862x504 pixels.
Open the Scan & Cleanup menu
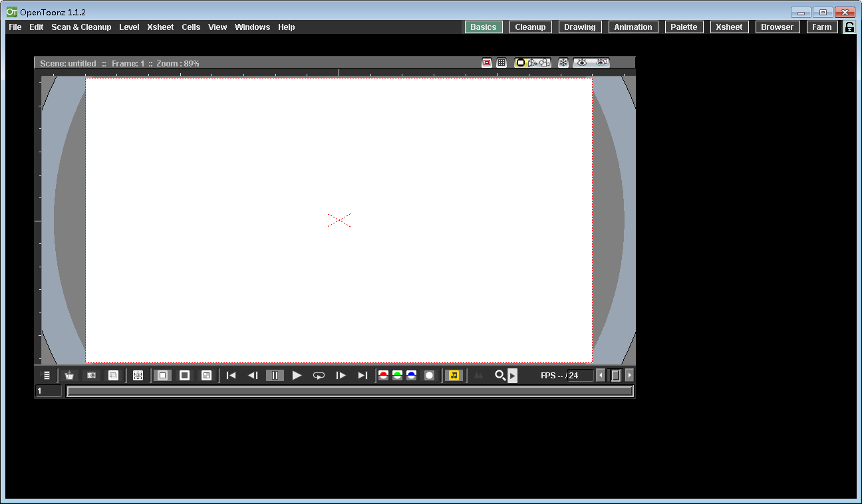(81, 27)
